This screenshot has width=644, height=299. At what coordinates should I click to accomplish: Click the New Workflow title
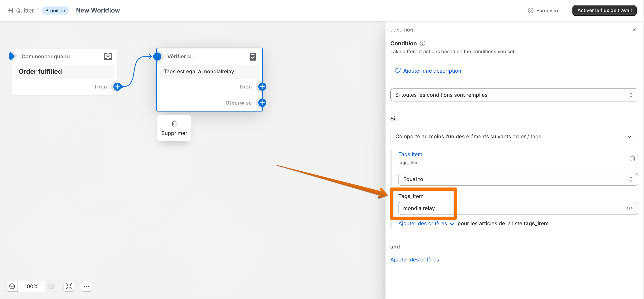pyautogui.click(x=98, y=10)
